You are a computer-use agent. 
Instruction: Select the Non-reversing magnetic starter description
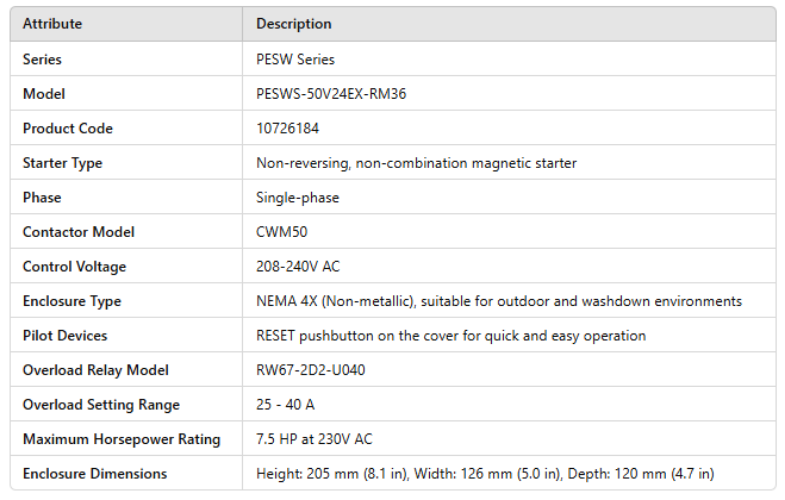pos(416,163)
